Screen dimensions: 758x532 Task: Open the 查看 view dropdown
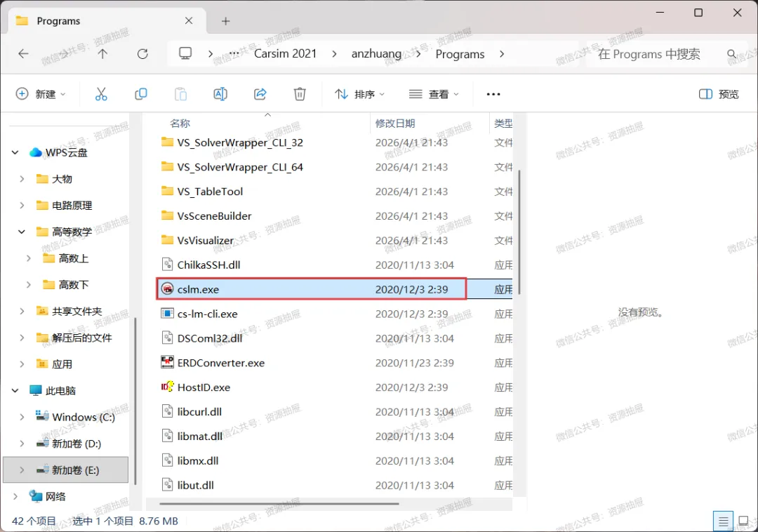point(434,94)
